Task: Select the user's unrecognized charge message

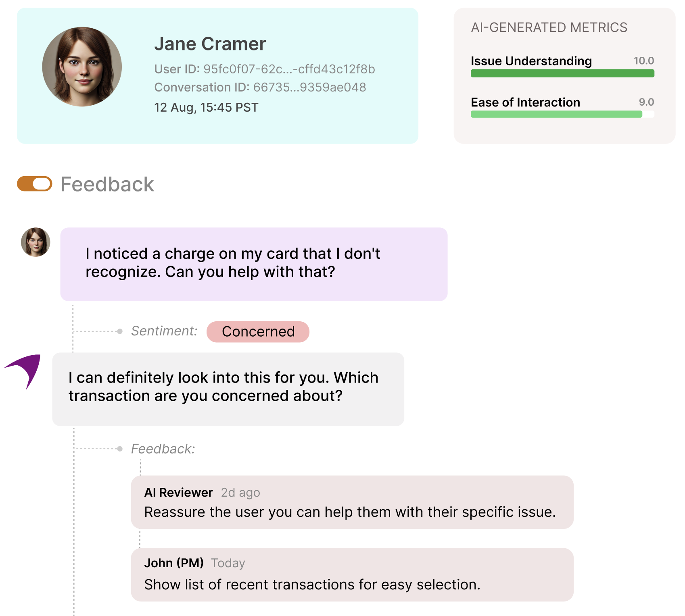Action: pyautogui.click(x=254, y=264)
